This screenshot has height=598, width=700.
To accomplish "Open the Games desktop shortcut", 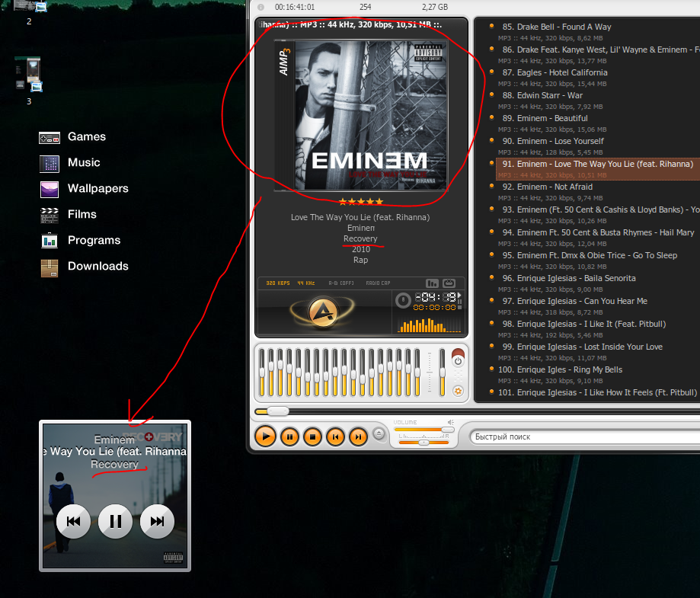I will pos(72,137).
